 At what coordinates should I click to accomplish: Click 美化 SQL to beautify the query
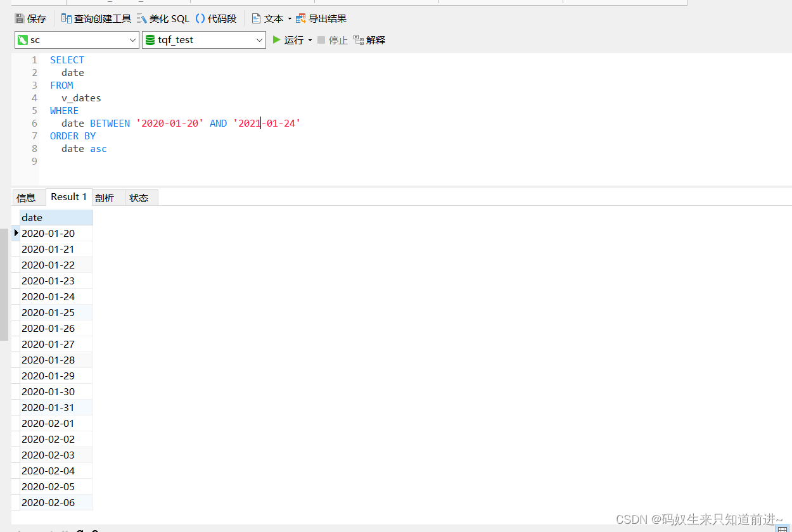163,18
